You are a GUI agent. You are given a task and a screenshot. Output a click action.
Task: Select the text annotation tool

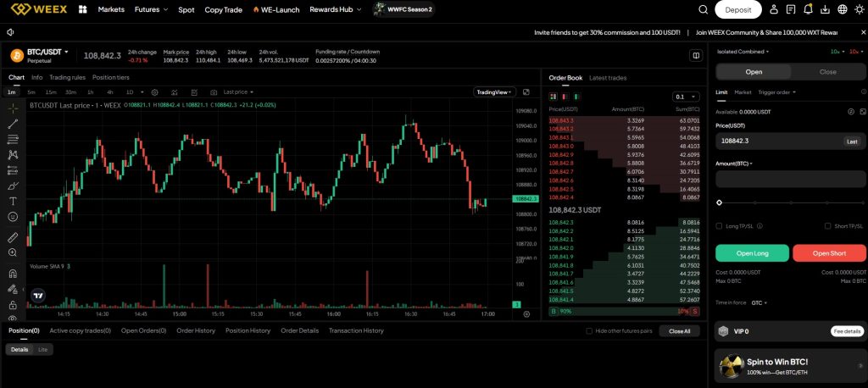point(13,201)
